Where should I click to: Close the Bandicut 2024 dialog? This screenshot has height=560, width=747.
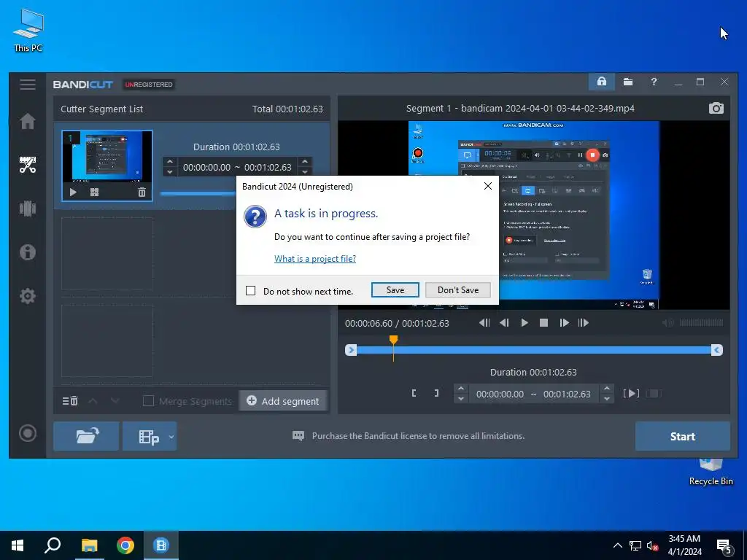coord(488,186)
